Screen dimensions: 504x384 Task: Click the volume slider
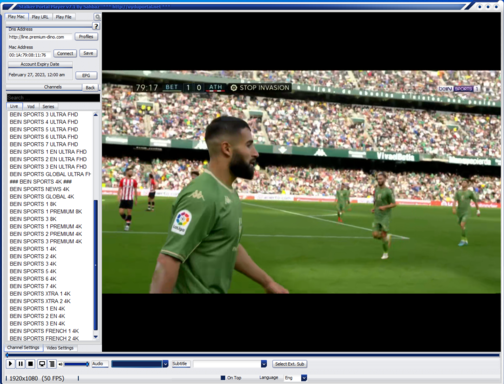(76, 364)
